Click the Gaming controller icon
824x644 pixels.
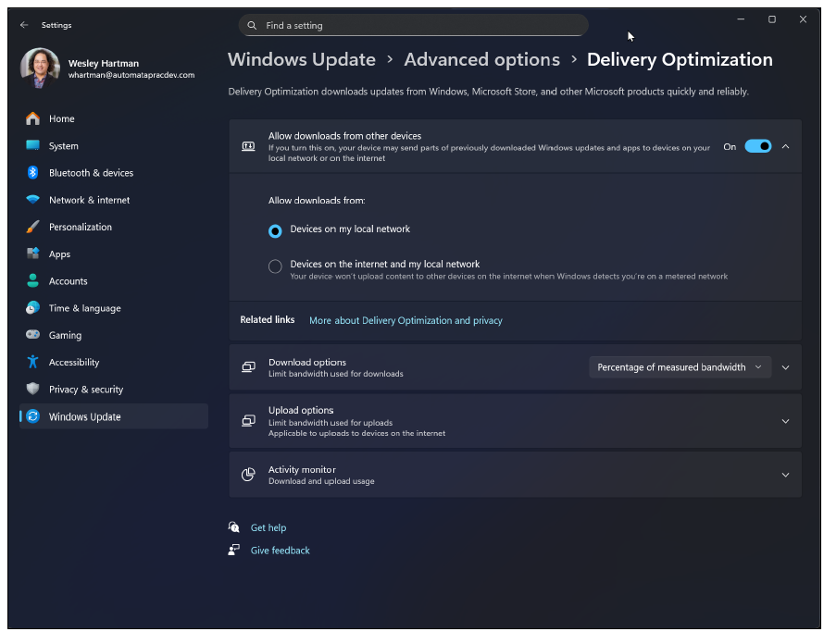(x=33, y=335)
